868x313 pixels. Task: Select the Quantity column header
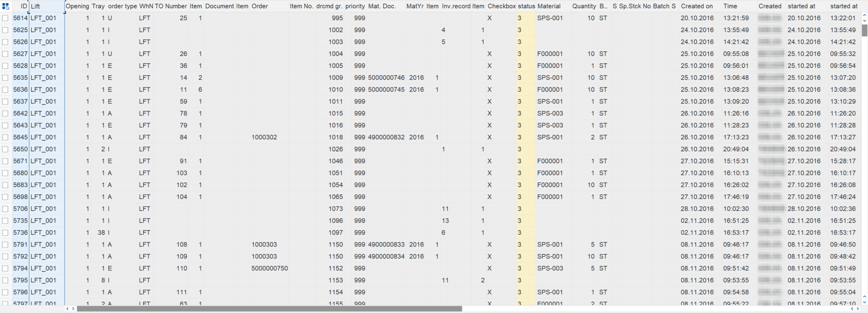[x=584, y=6]
